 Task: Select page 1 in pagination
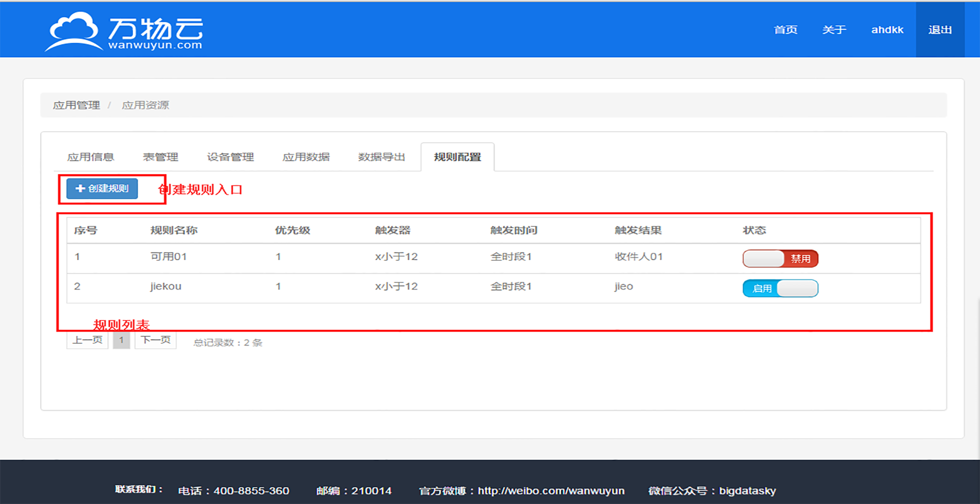click(121, 340)
